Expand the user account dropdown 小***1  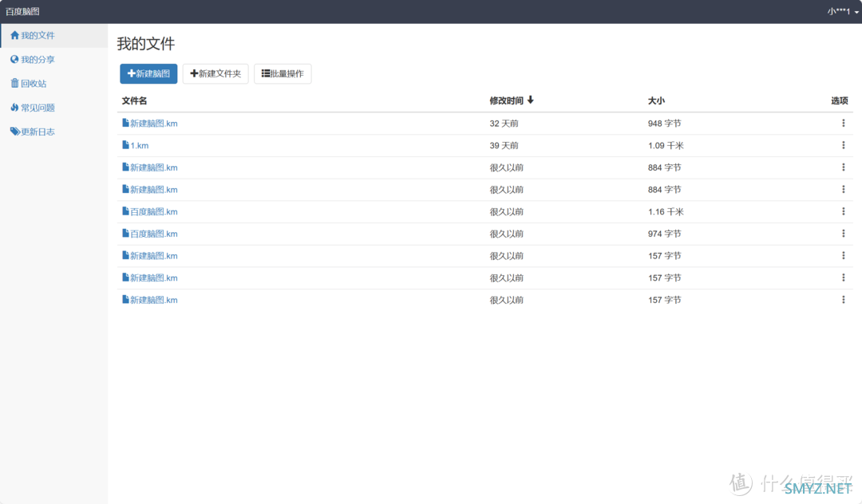click(x=843, y=11)
